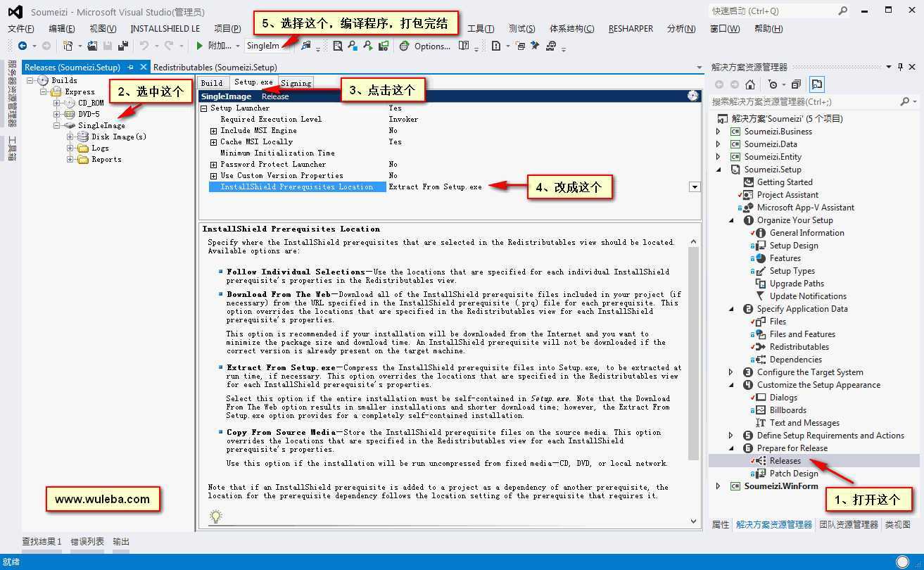Click the green Start debugging arrow
Viewport: 924px width, 570px height.
[x=200, y=46]
